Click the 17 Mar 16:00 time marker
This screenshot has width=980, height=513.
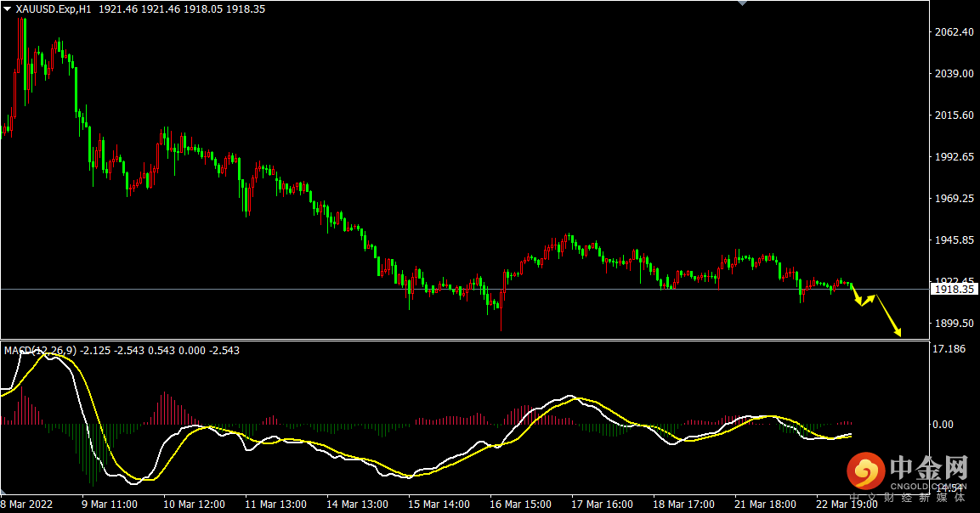(x=602, y=504)
